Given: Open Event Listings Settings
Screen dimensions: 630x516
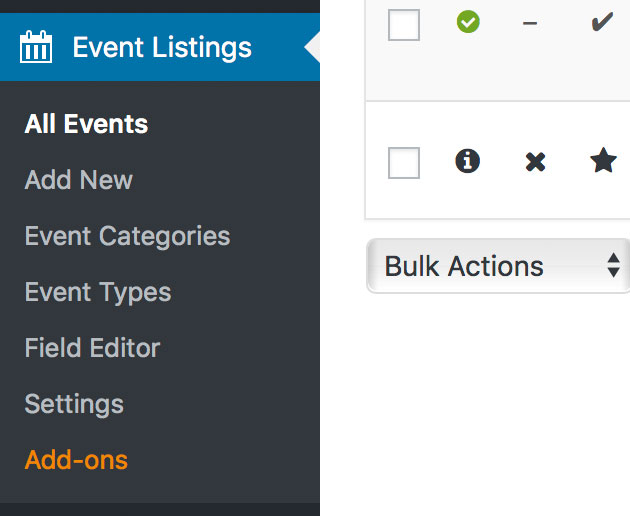Looking at the screenshot, I should coord(74,404).
